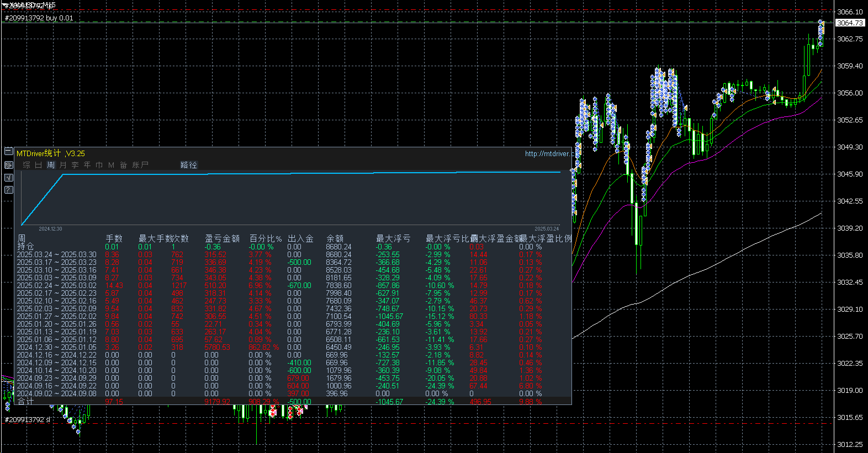Click the 3039.20 price scale label

pos(850,228)
